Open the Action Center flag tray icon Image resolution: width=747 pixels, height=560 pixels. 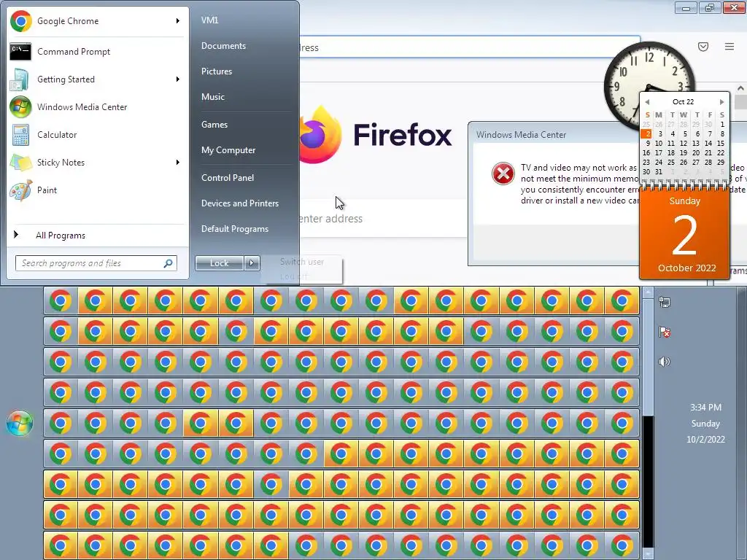click(x=664, y=332)
